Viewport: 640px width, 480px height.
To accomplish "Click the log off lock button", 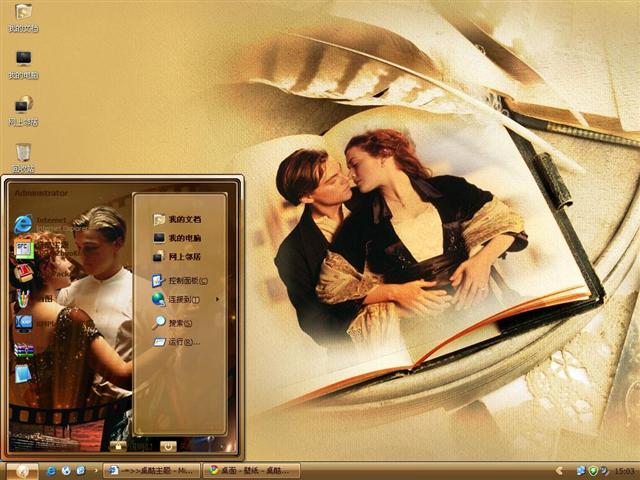I will [118, 446].
